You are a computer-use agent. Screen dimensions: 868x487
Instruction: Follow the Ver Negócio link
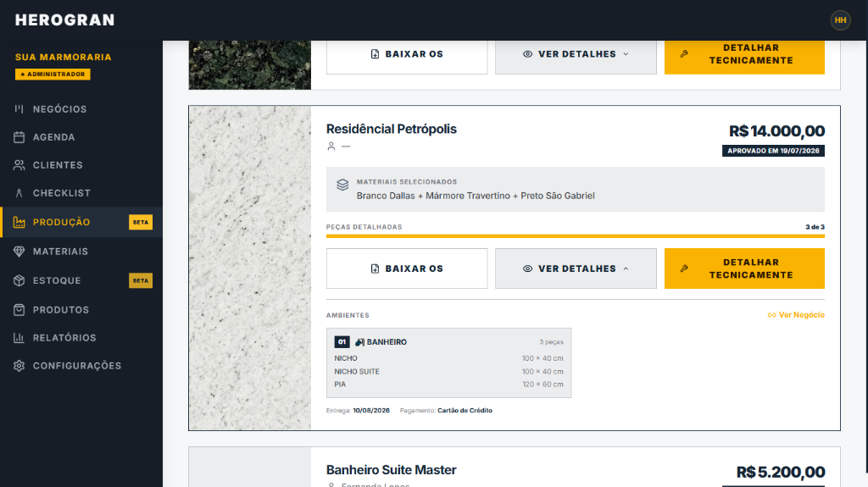tap(796, 315)
